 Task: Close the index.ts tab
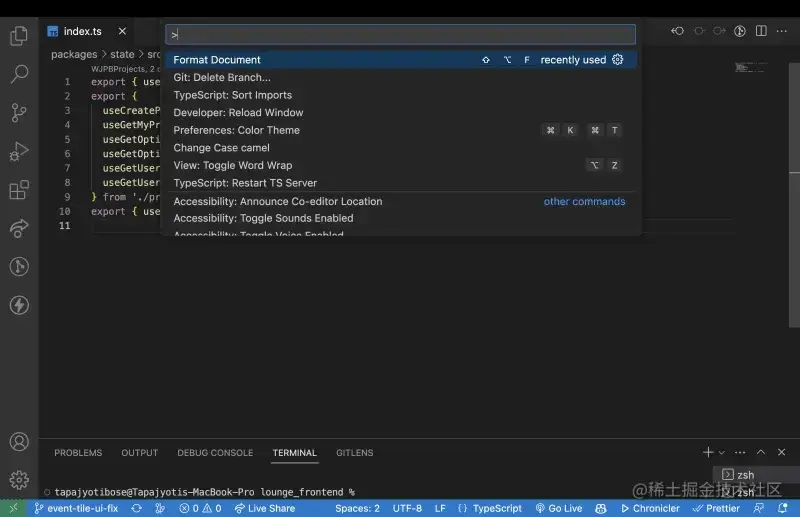click(122, 31)
